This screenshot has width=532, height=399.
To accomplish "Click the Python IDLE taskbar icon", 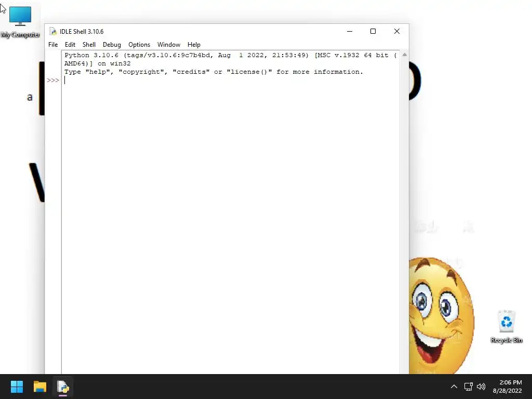I will pyautogui.click(x=63, y=387).
